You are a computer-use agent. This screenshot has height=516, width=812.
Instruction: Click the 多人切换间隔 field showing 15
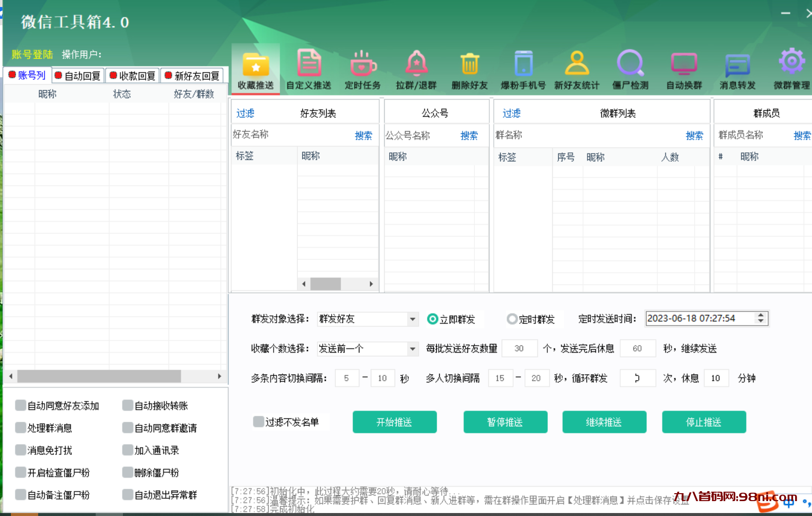click(500, 378)
